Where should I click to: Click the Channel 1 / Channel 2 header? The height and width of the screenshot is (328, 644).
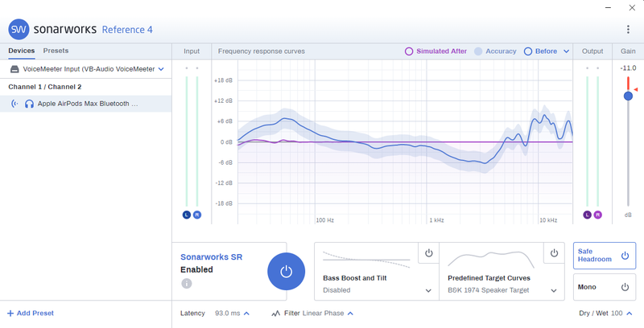click(45, 87)
